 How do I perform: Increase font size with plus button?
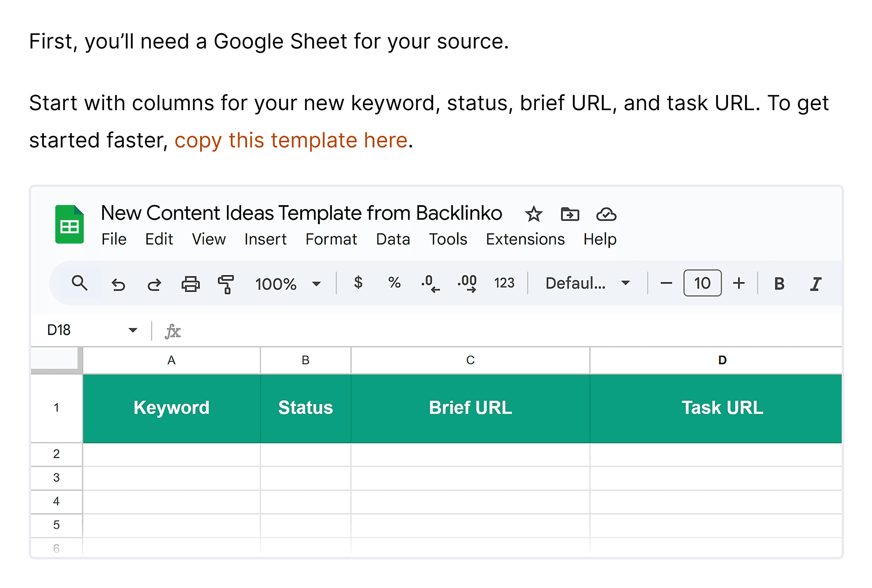tap(739, 283)
